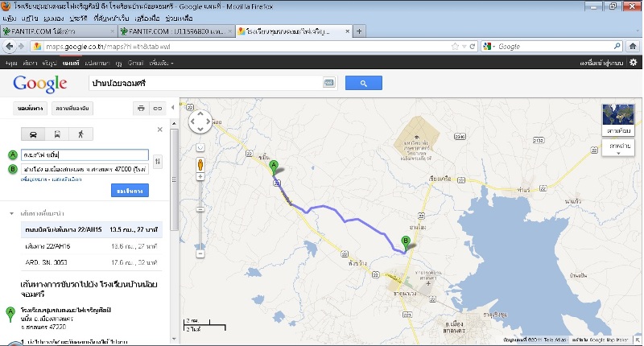Bookmark the page with the star icon
Screen dimensions: 644x346
point(455,47)
